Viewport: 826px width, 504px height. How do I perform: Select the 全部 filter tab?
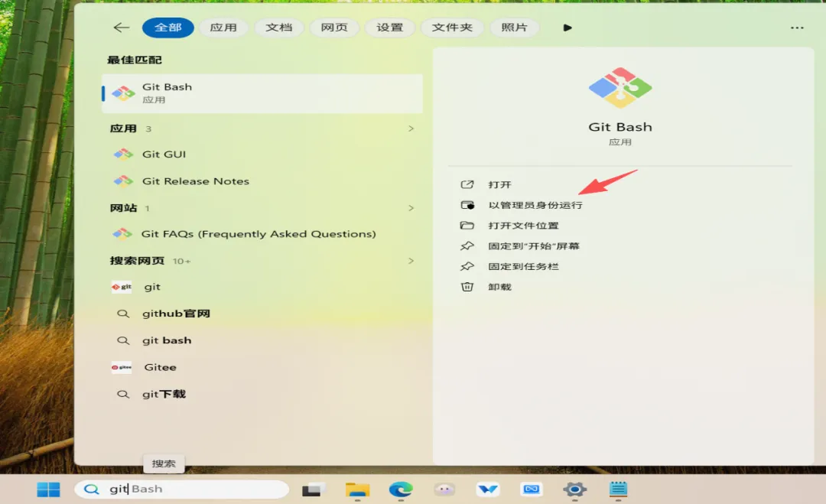tap(168, 28)
